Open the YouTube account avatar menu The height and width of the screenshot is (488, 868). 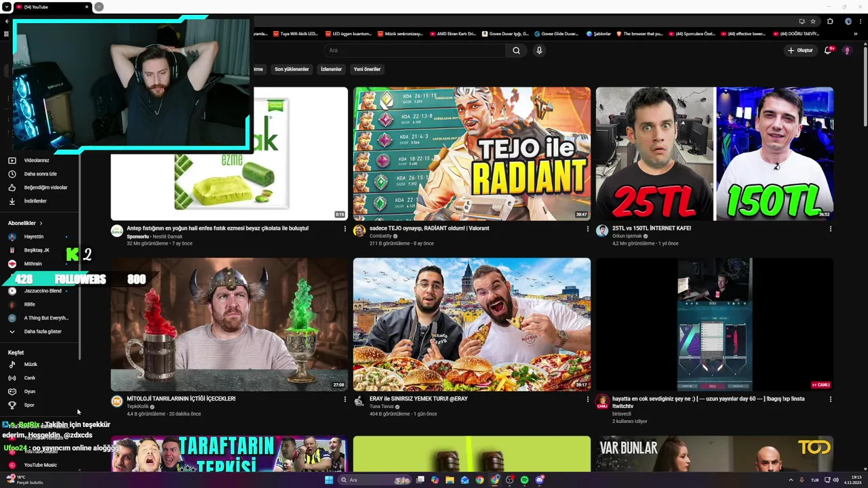[846, 50]
